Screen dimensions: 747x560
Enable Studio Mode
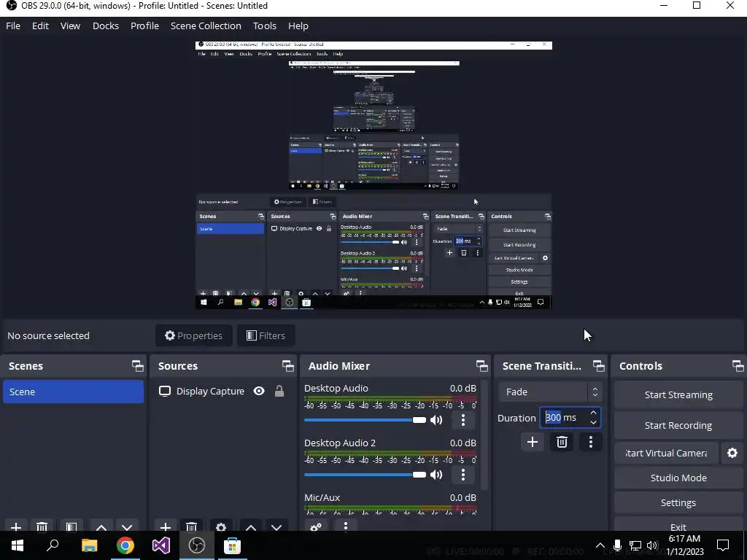[x=678, y=478]
